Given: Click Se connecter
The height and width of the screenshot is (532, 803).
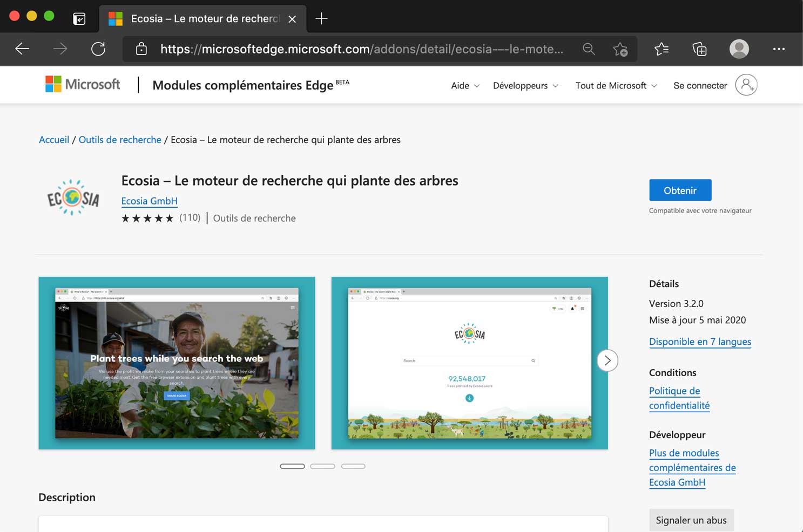Looking at the screenshot, I should pyautogui.click(x=700, y=85).
